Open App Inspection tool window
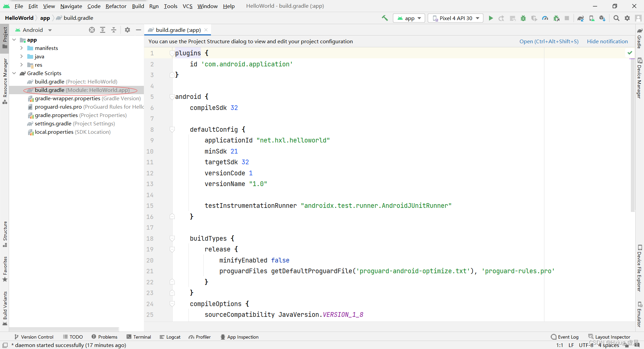This screenshot has height=349, width=644. tap(239, 337)
